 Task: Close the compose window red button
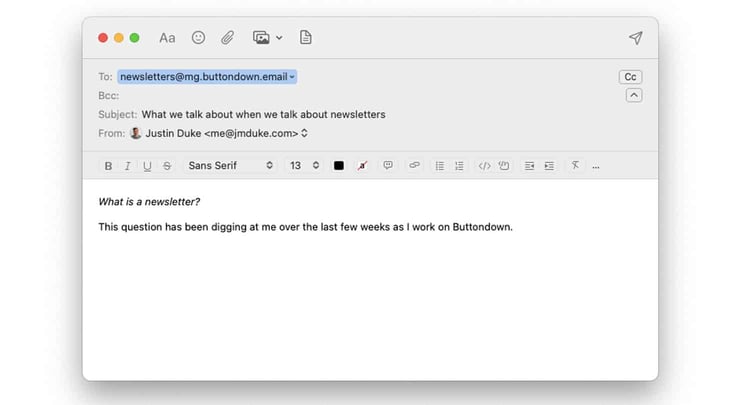[x=103, y=38]
